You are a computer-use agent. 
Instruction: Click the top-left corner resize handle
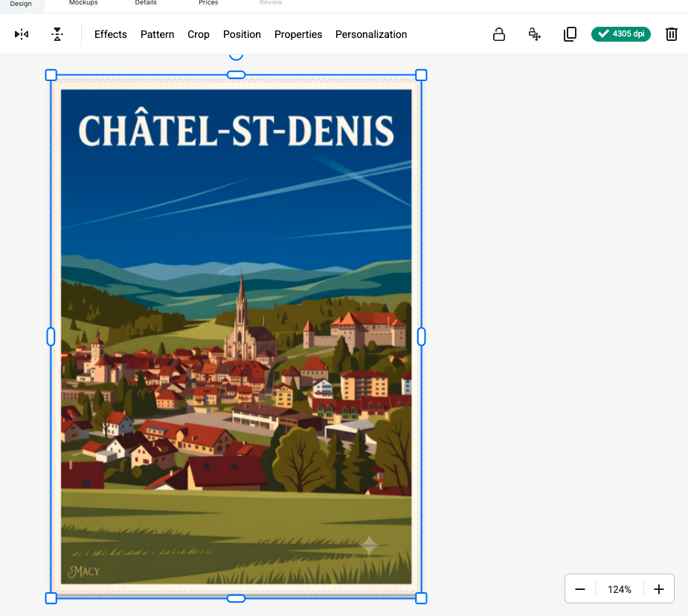pos(51,75)
